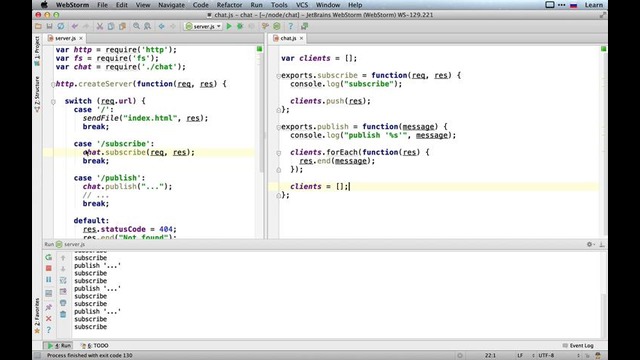Click the green analysis indicator in chat.js
The image size is (640, 360).
(x=603, y=49)
